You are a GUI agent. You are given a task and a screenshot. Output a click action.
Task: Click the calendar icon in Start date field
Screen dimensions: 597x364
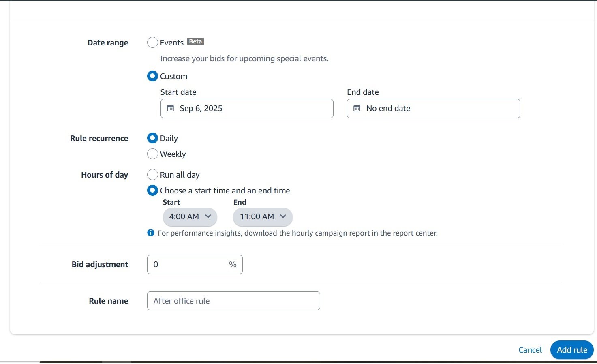(171, 108)
